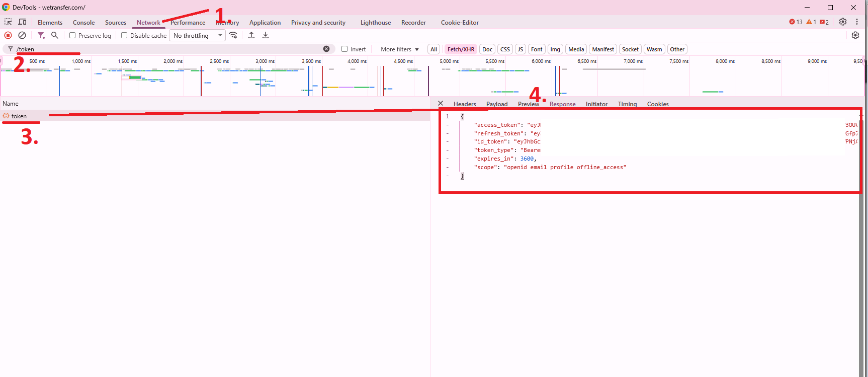Select the inspect element picker icon
Screen dimensions: 868x377
pos(8,22)
